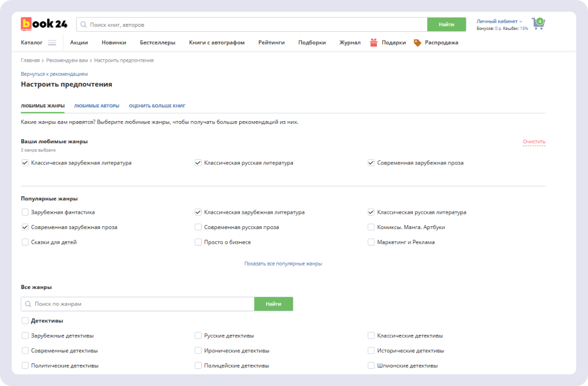
Task: Tick the Сказки для детей checkbox
Action: click(x=25, y=242)
